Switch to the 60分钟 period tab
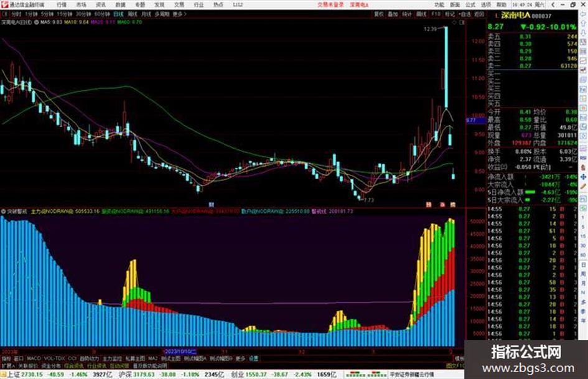The width and height of the screenshot is (588, 379). click(x=101, y=14)
